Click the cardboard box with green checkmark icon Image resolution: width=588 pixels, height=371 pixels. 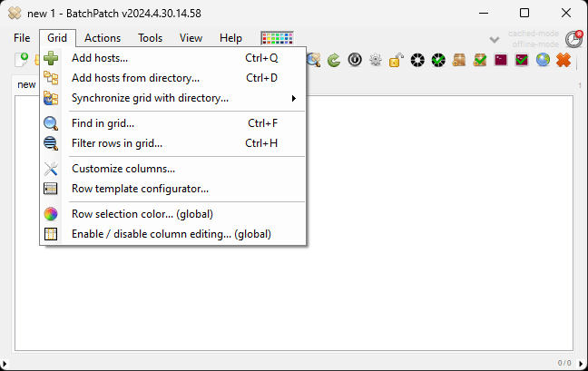tap(480, 60)
